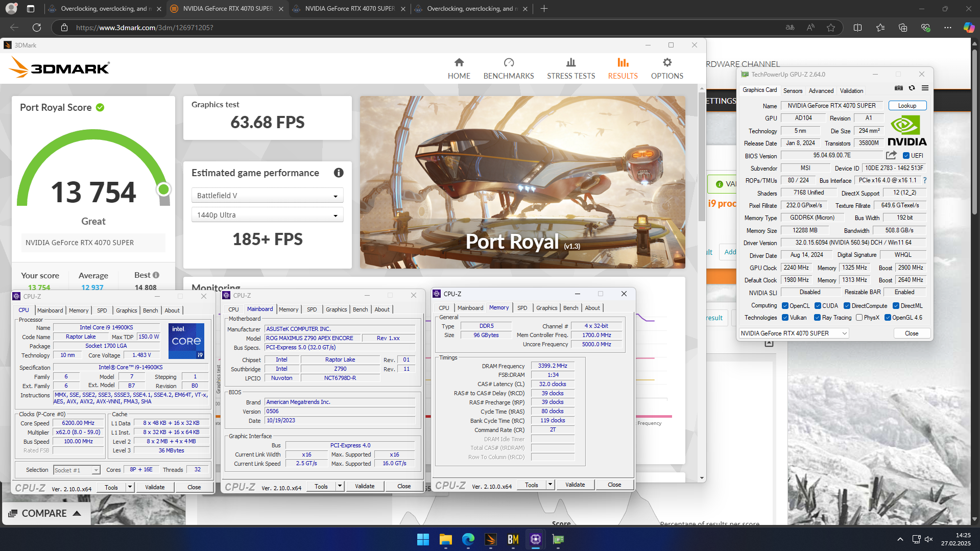Toggle PhysX checkbox in GPU-Z

coord(859,318)
